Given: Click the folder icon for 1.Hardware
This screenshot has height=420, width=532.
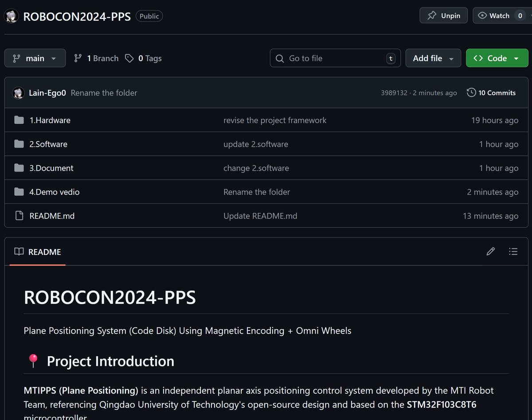Looking at the screenshot, I should (19, 120).
